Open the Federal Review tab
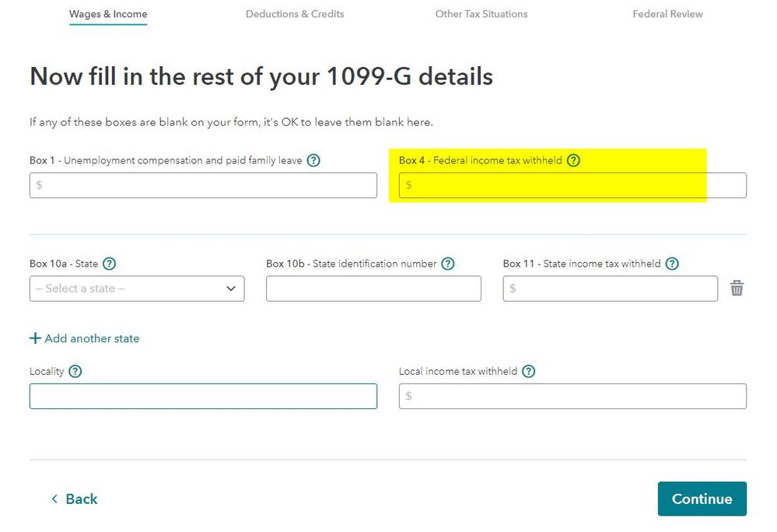Image resolution: width=777 pixels, height=532 pixels. [667, 14]
